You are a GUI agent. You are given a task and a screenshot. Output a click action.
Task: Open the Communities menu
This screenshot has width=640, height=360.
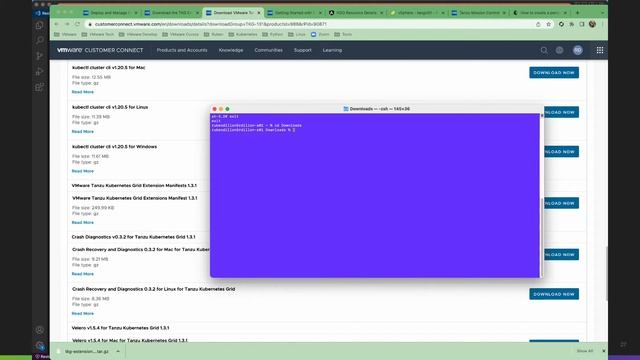pos(268,50)
